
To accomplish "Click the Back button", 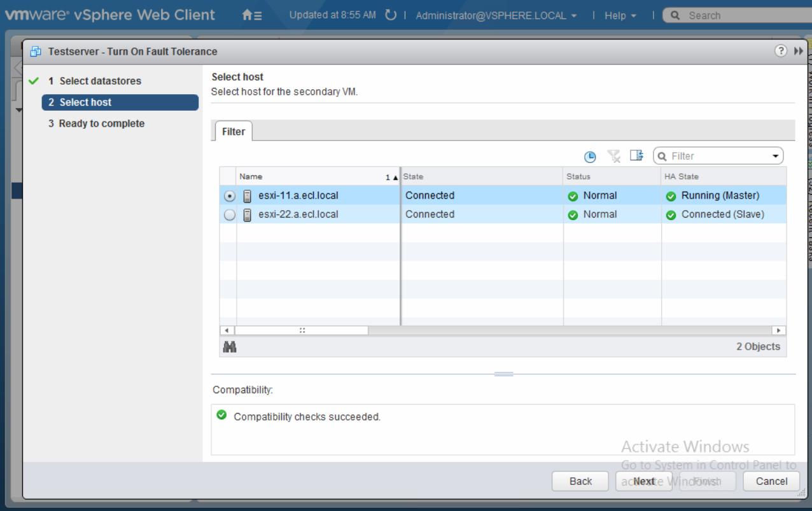I will coord(580,481).
